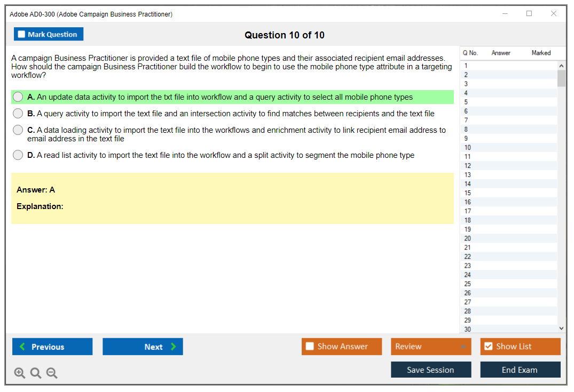Pick option D read list activity
Viewport: 574px width, 392px height.
(18, 155)
